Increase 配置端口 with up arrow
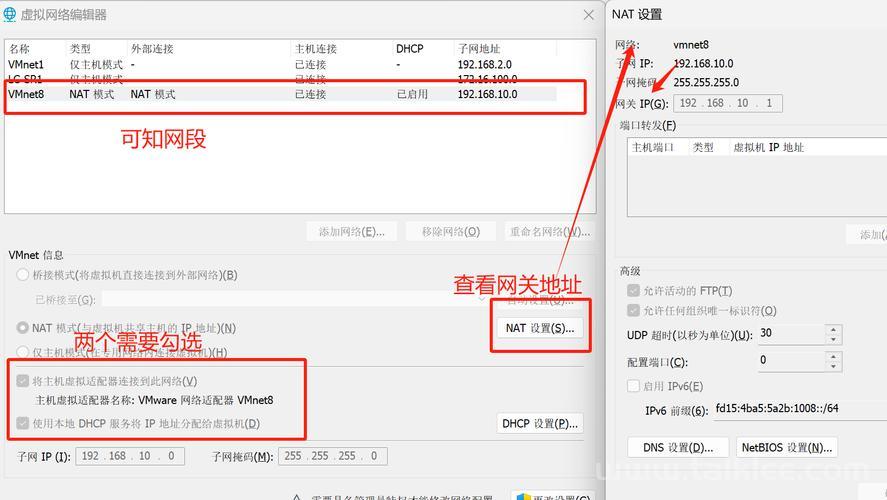 (x=833, y=356)
